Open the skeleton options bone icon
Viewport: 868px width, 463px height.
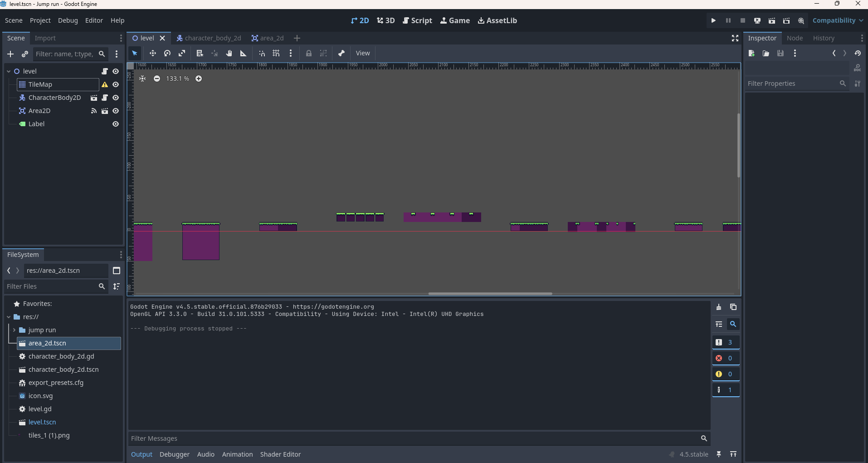point(341,53)
